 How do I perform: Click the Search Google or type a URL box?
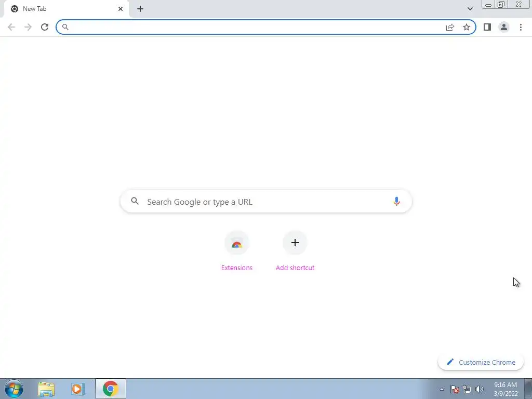click(266, 202)
